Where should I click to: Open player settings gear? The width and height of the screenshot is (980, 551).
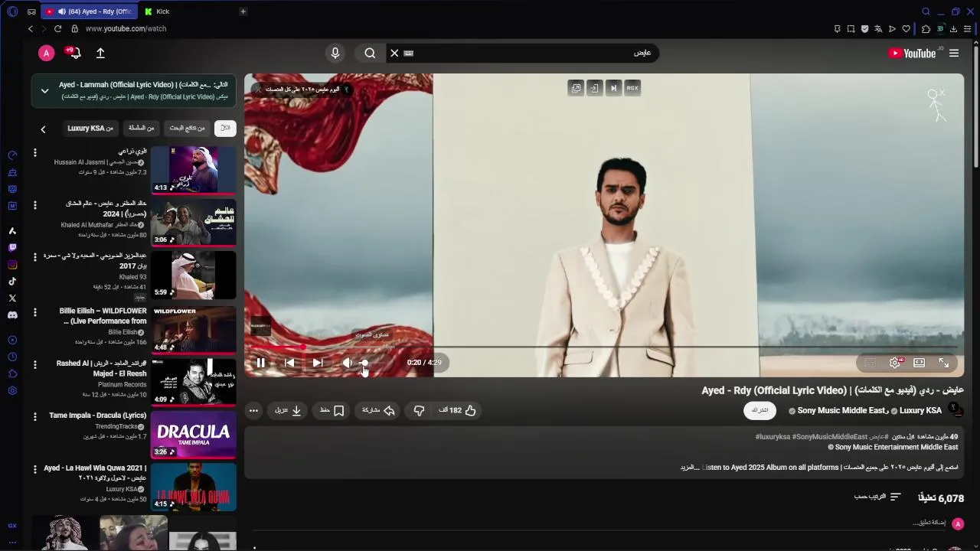[895, 363]
